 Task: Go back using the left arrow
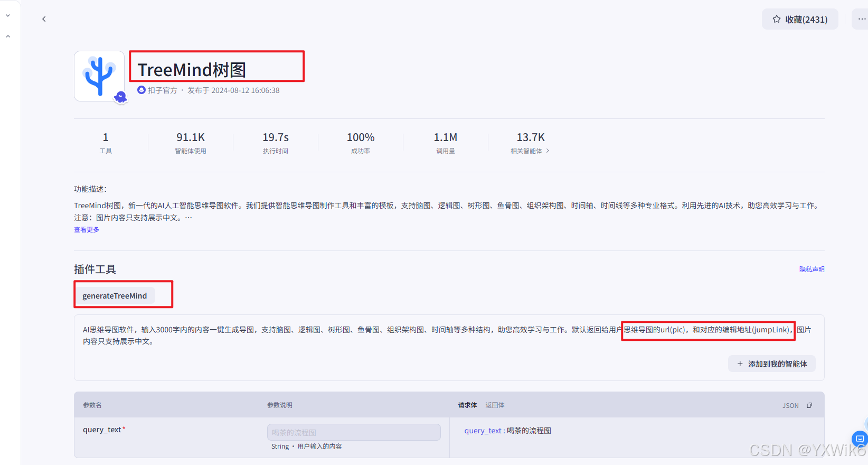[44, 19]
